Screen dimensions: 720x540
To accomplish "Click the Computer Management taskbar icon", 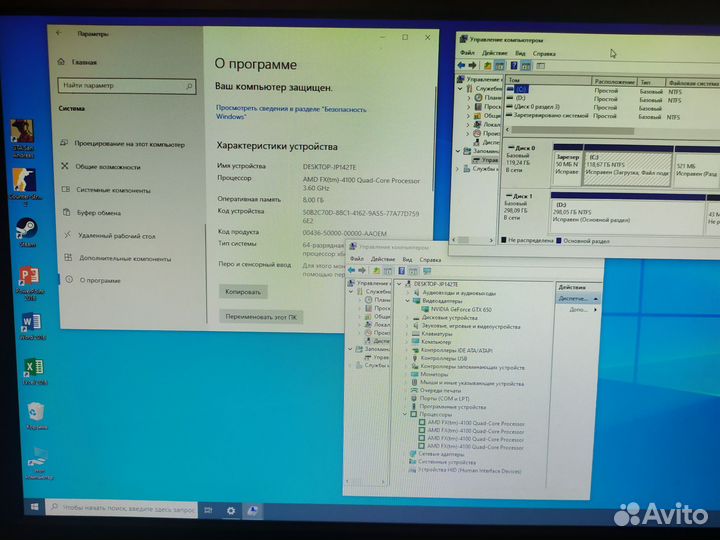I will (253, 511).
